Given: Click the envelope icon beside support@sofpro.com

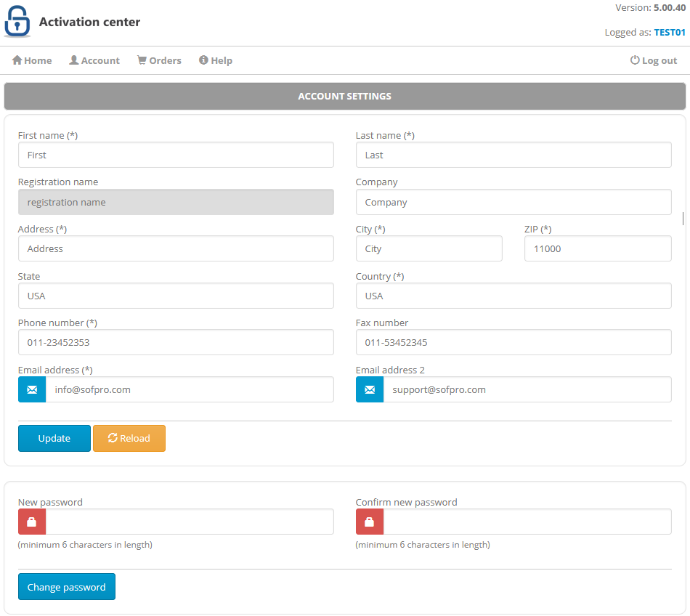Looking at the screenshot, I should point(370,389).
